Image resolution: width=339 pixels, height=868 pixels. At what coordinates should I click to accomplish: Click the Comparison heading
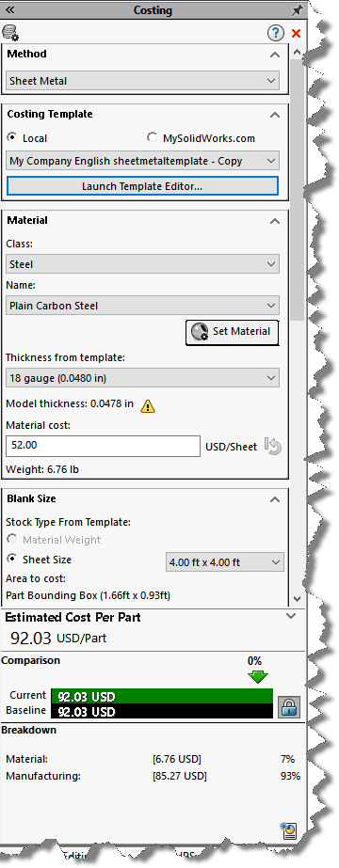coord(30,660)
